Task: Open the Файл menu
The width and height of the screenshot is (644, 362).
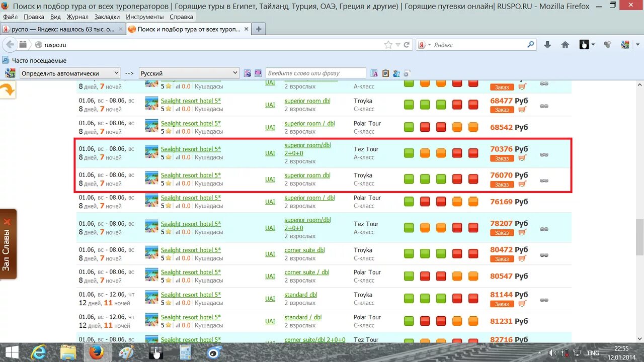Action: (x=10, y=17)
